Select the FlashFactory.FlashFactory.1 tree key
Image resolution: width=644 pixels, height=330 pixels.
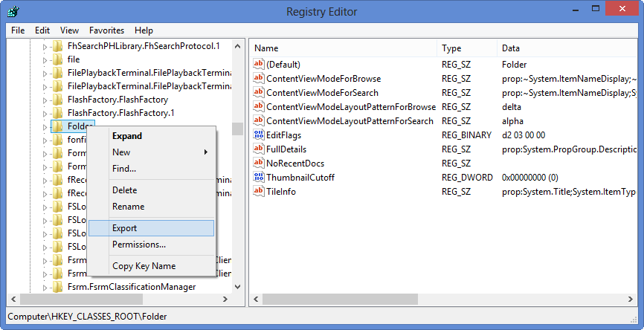tap(120, 112)
